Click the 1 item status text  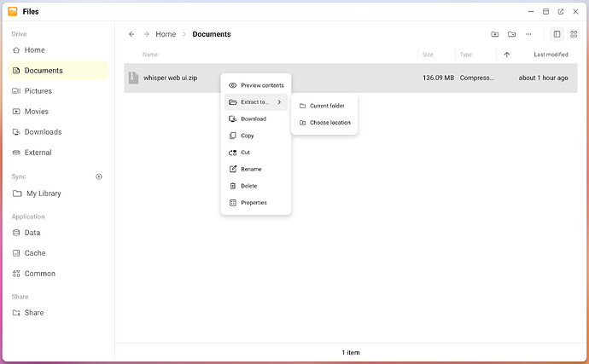click(x=351, y=352)
